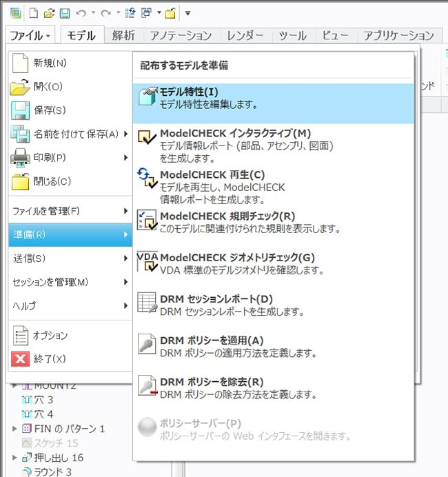
Task: Switch to the アノテーション ribbon tab
Action: coord(181,35)
